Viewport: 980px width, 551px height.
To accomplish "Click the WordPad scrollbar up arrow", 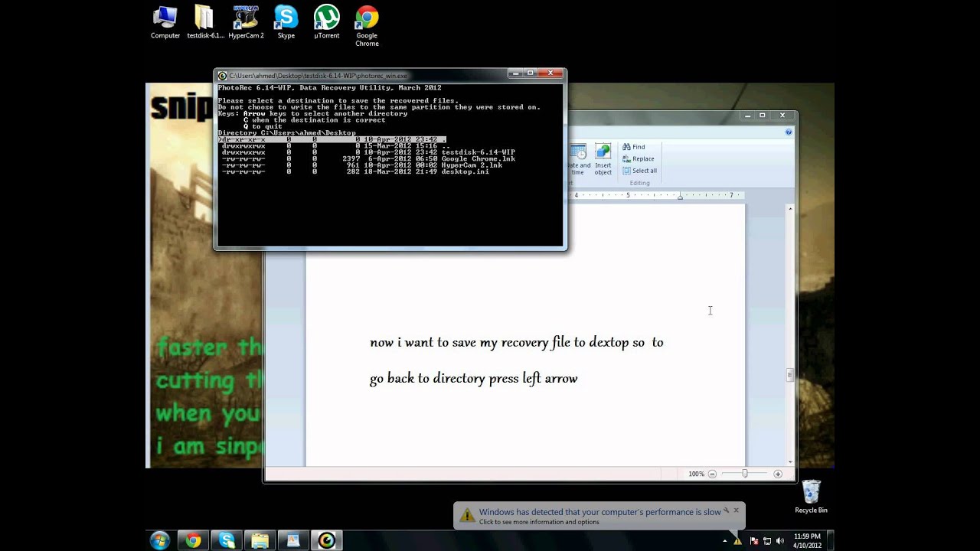I will 790,208.
